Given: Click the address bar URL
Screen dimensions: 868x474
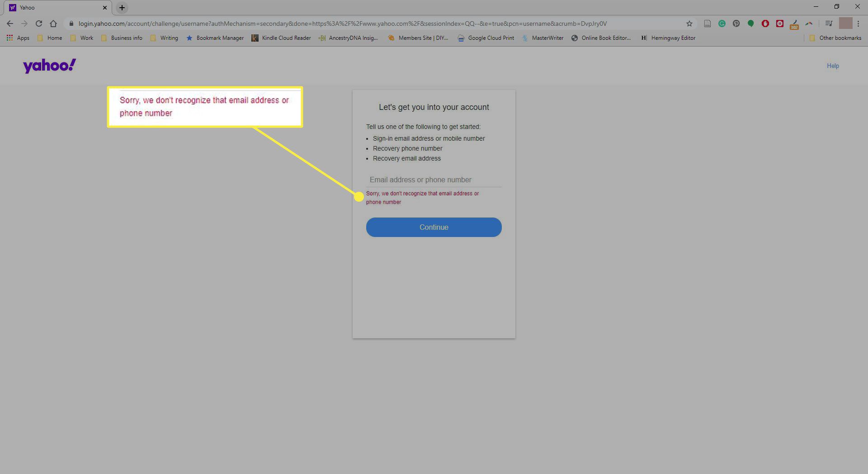Looking at the screenshot, I should point(342,24).
